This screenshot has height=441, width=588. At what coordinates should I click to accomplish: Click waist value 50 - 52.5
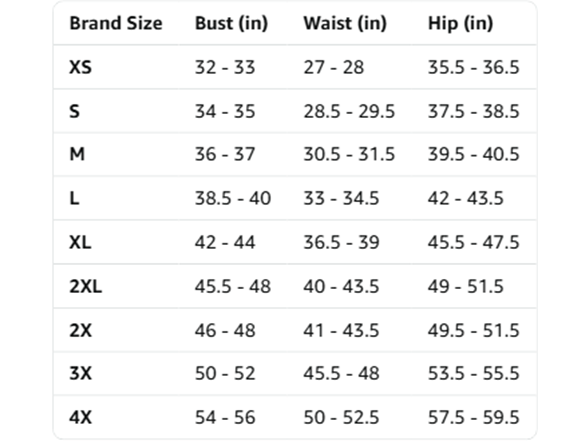pyautogui.click(x=341, y=417)
